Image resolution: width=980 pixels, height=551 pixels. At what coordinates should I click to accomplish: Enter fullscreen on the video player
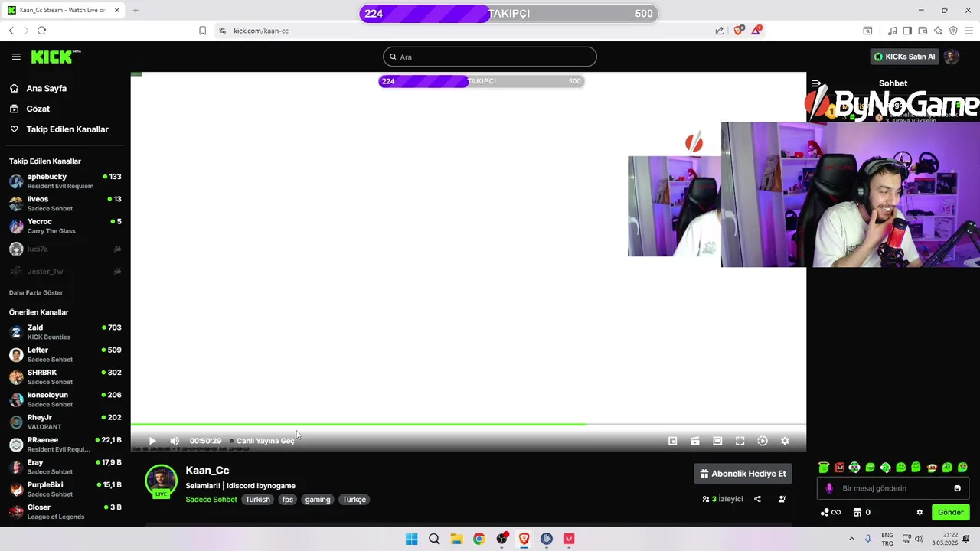[740, 441]
